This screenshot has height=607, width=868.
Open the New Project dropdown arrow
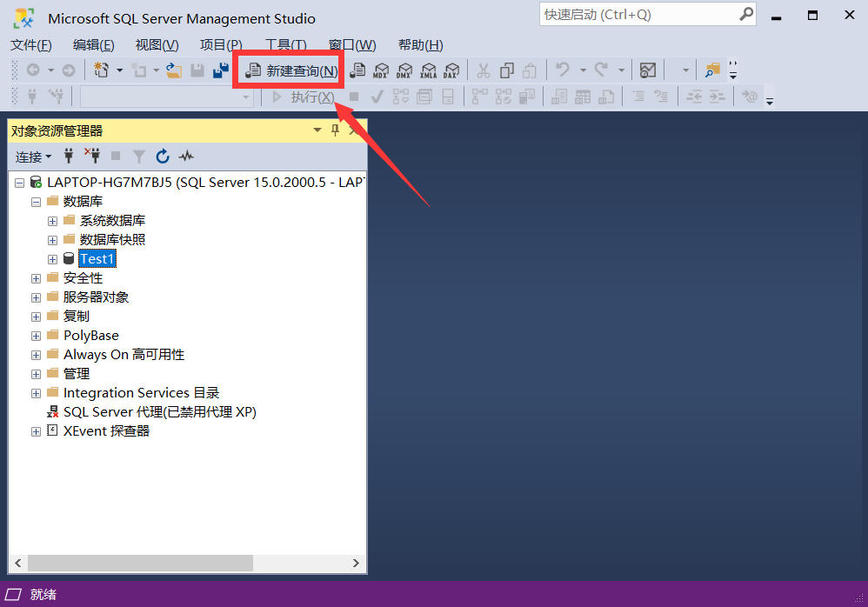tap(119, 70)
